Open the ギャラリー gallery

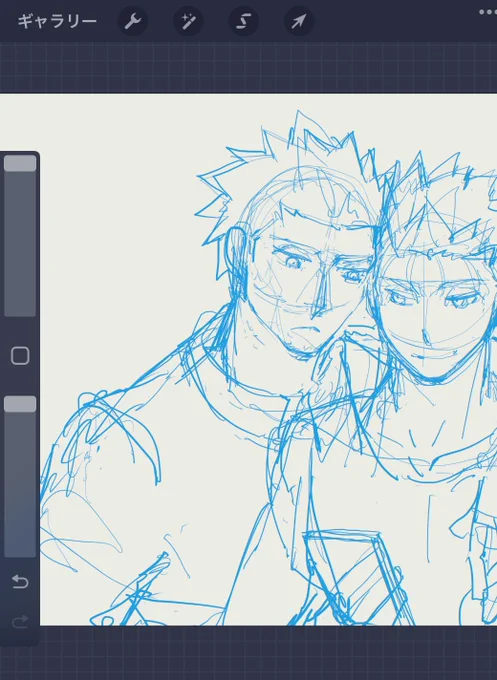click(x=57, y=21)
